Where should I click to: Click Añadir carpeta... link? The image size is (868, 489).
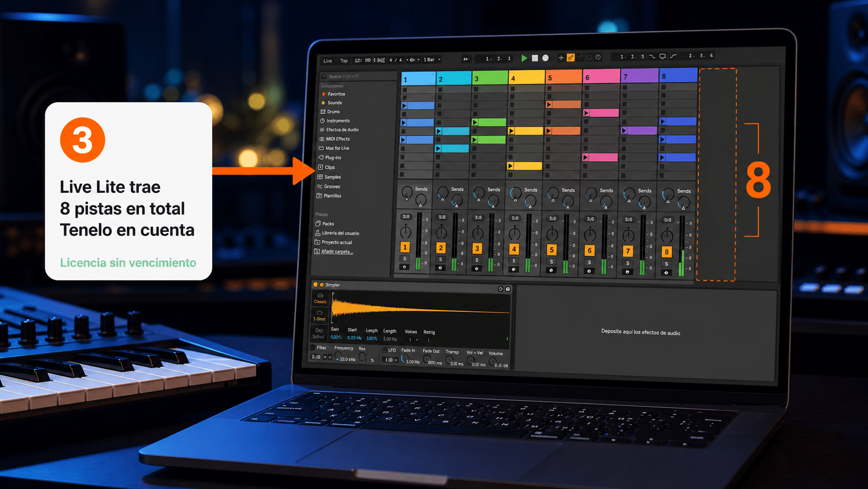336,252
